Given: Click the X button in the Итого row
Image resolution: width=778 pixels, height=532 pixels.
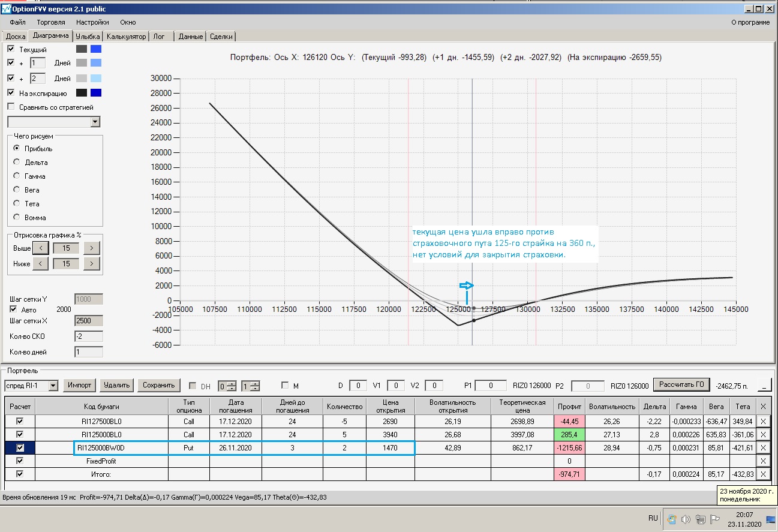Looking at the screenshot, I should tap(763, 474).
